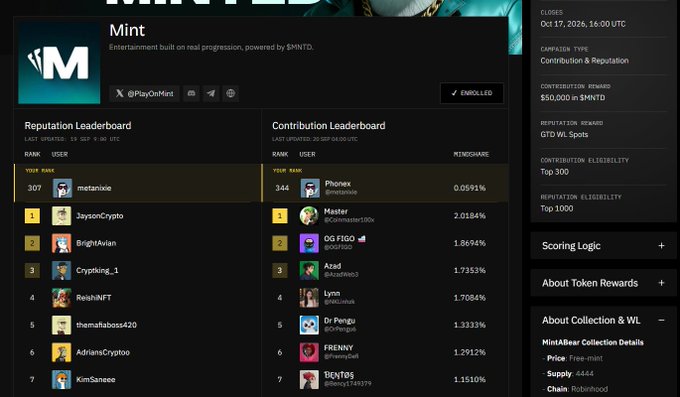Open the themafiaboss420 username
Screen dimensions: 680x397
106,325
